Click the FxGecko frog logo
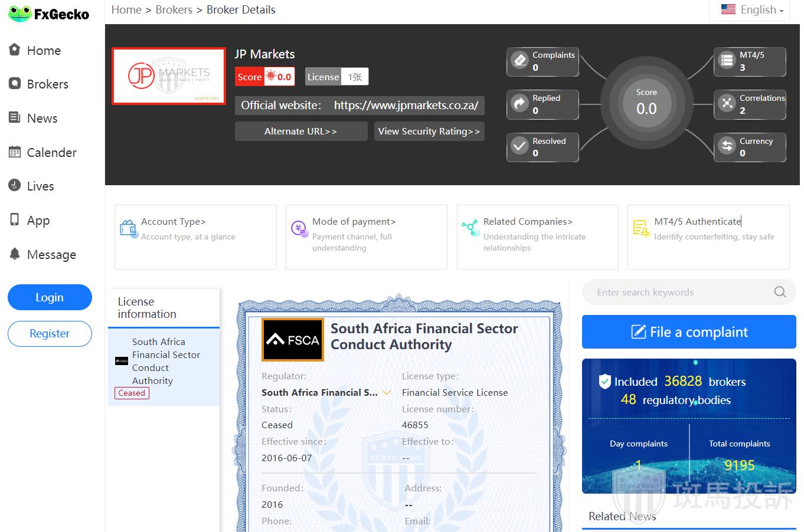The image size is (804, 532). [x=20, y=14]
